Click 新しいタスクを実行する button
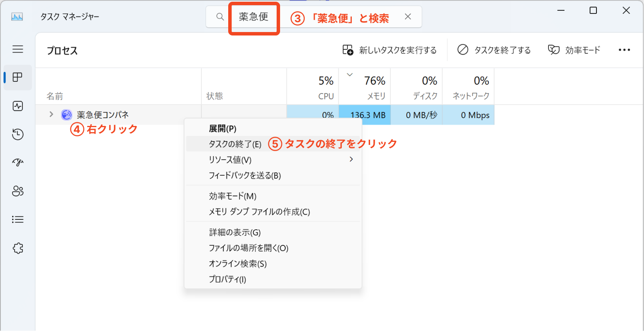Screen dimensions: 644x331 click(389, 50)
